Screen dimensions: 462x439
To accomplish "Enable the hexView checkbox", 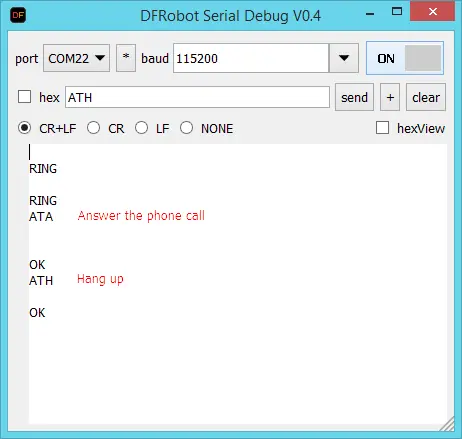I will pos(382,128).
